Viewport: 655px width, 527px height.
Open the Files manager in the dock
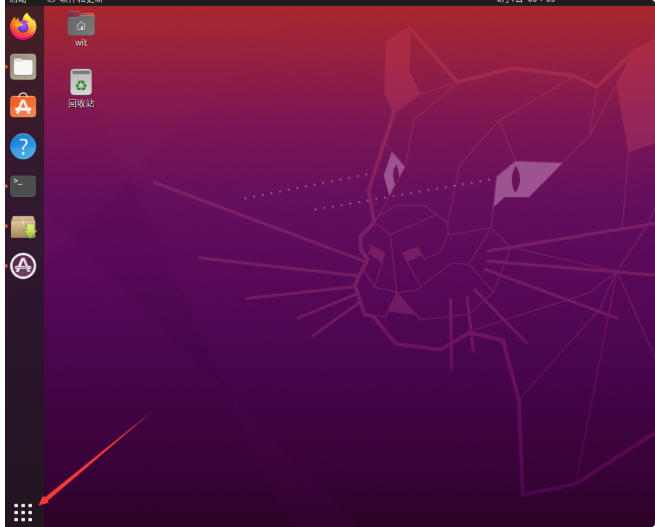(23, 67)
